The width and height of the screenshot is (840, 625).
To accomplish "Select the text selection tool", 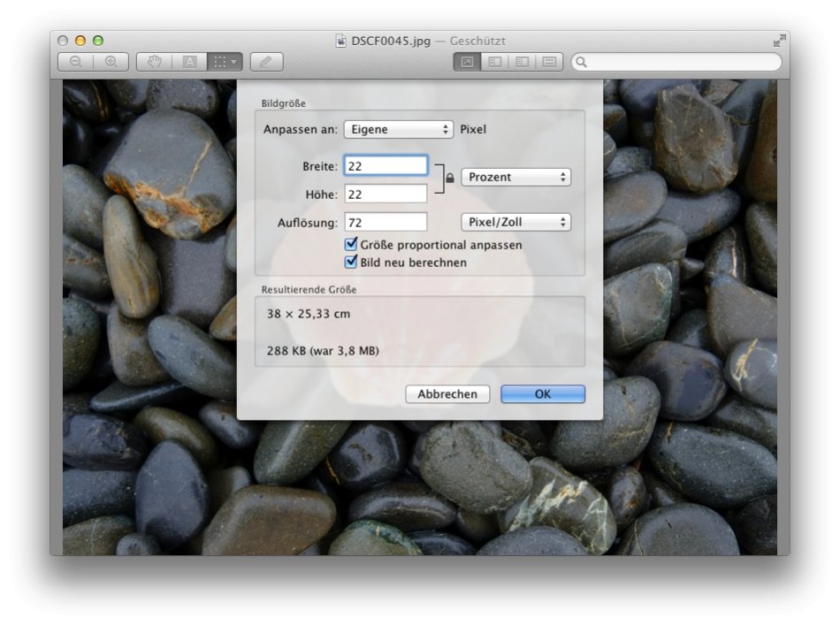I will point(189,62).
